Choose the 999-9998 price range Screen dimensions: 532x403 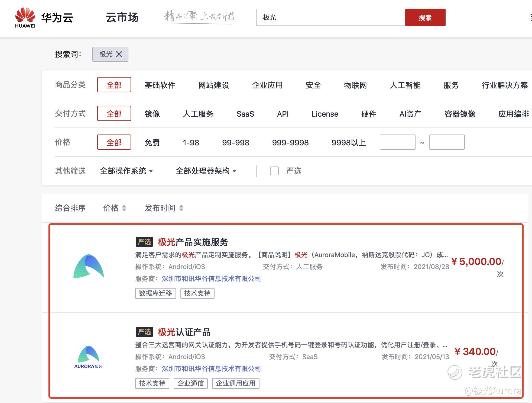290,142
